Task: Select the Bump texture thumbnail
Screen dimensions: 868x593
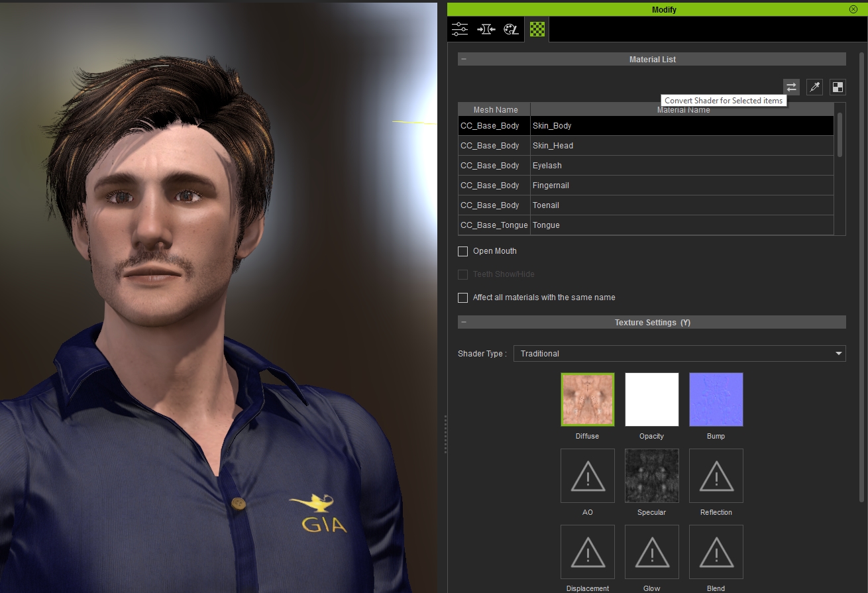Action: click(x=716, y=400)
